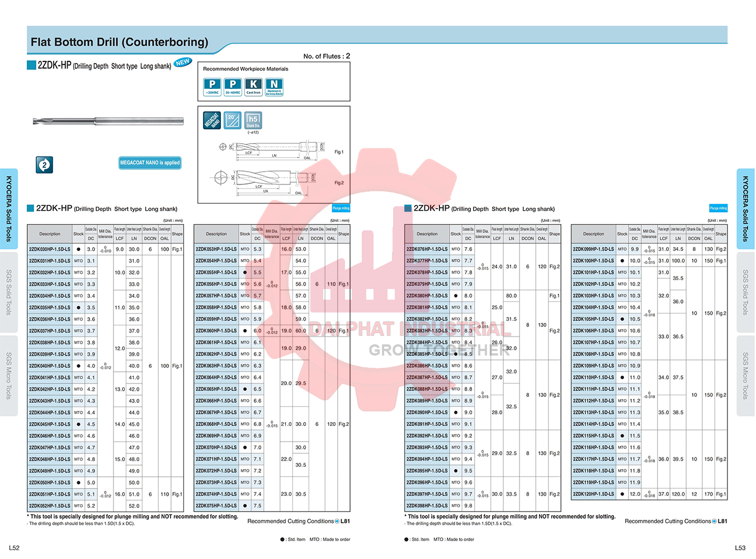Image resolution: width=756 pixels, height=559 pixels.
Task: Select the 2ZDK099HP-1.5D-LS description cell
Action: pyautogui.click(x=593, y=249)
